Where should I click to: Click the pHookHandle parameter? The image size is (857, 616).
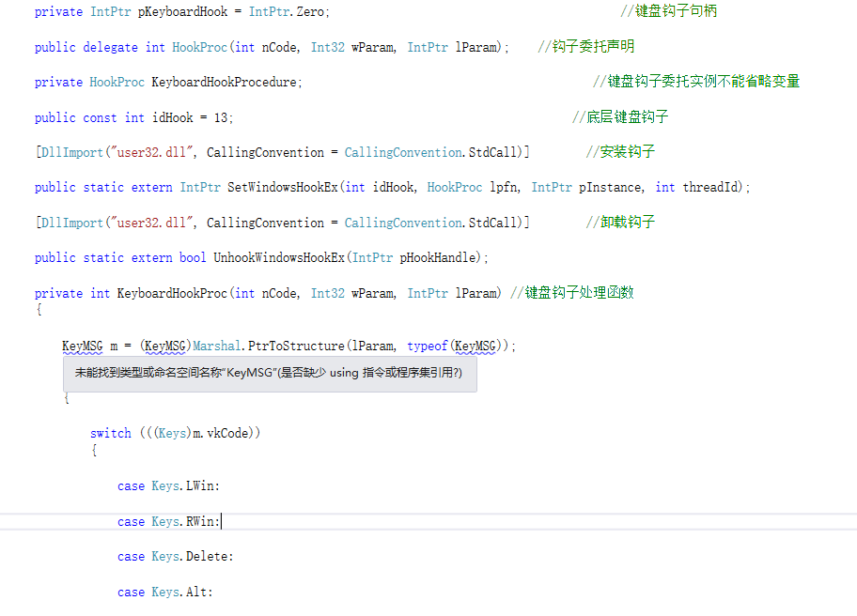(440, 257)
